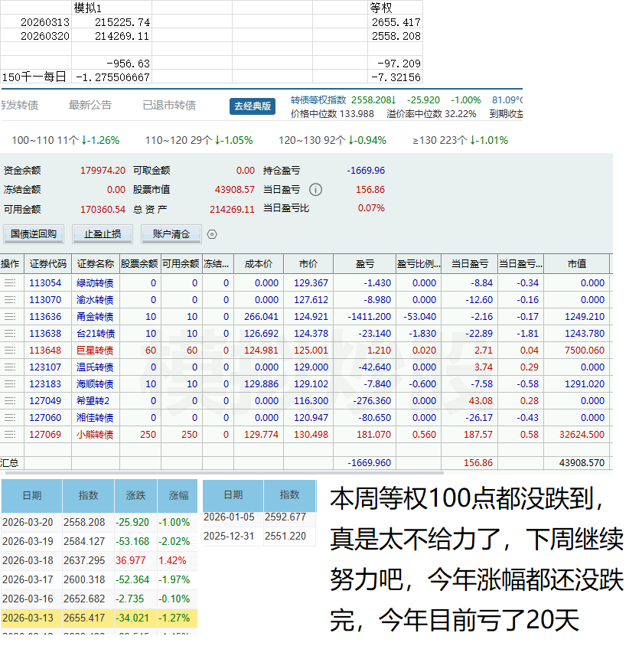This screenshot has width=629, height=672.
Task: Open the operation menu icon for 甬金转债
Action: pos(10,317)
